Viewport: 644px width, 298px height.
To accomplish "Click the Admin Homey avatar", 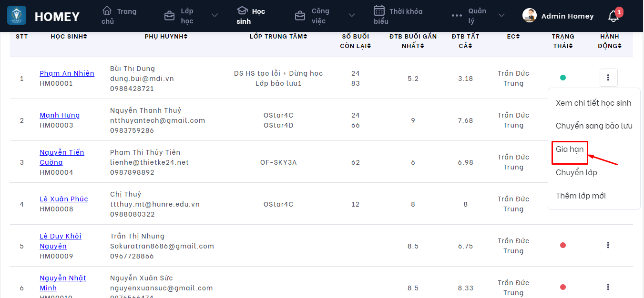I will pos(530,16).
